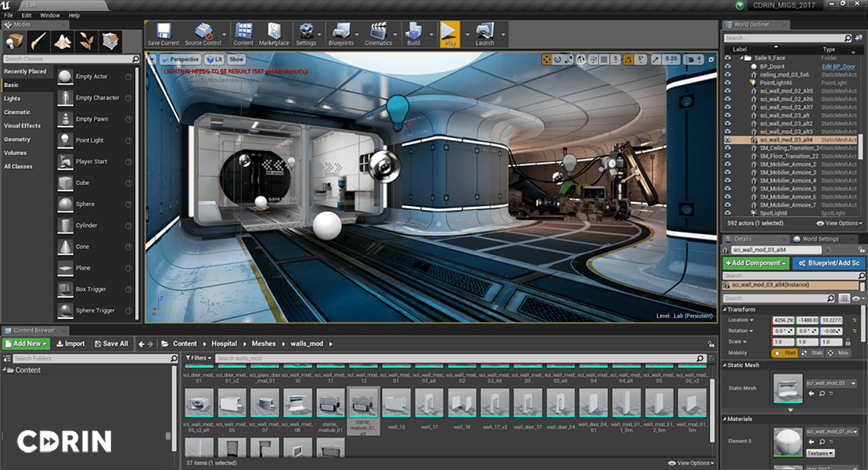Image resolution: width=868 pixels, height=470 pixels.
Task: Toggle visibility of BP_Door4 in outliner
Action: [728, 67]
